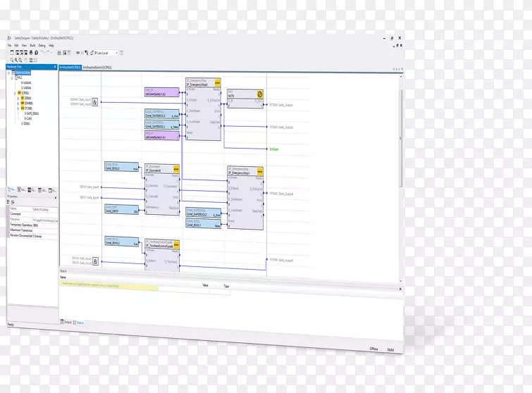Collapse the SafetyVsSafety root tree node

coord(10,73)
